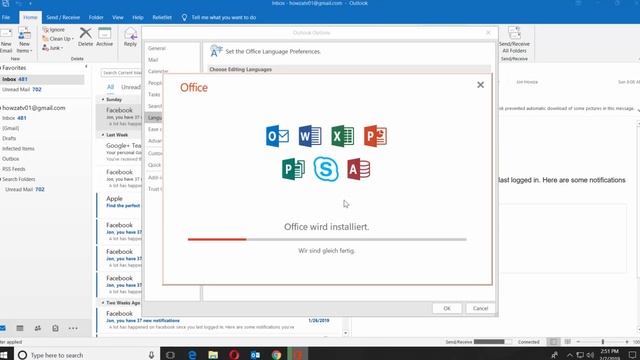Click Cancel in Outlook Options dialog

pyautogui.click(x=480, y=309)
